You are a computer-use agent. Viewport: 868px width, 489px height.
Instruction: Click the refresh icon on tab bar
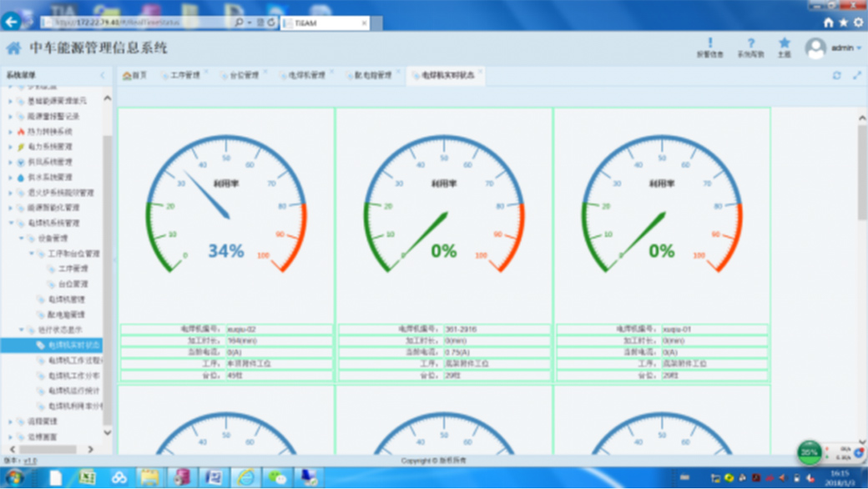pos(836,75)
